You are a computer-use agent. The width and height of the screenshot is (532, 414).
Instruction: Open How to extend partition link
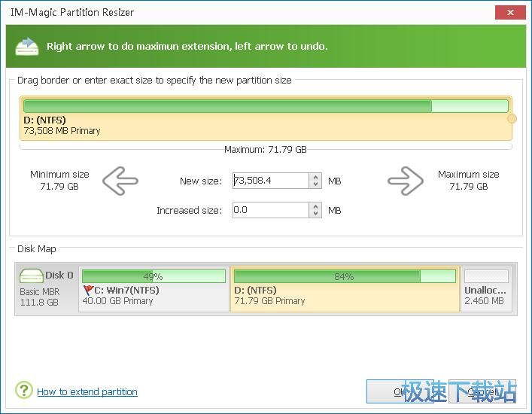click(x=87, y=392)
